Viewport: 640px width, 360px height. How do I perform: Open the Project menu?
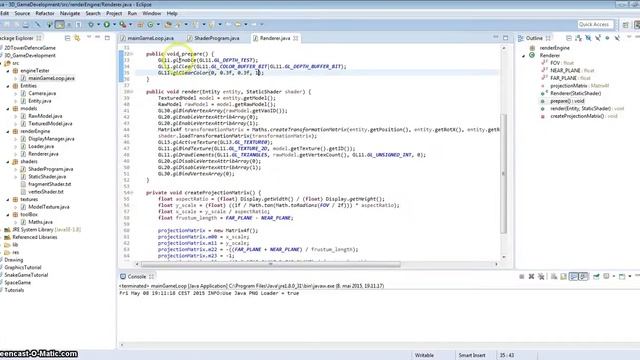point(114,13)
